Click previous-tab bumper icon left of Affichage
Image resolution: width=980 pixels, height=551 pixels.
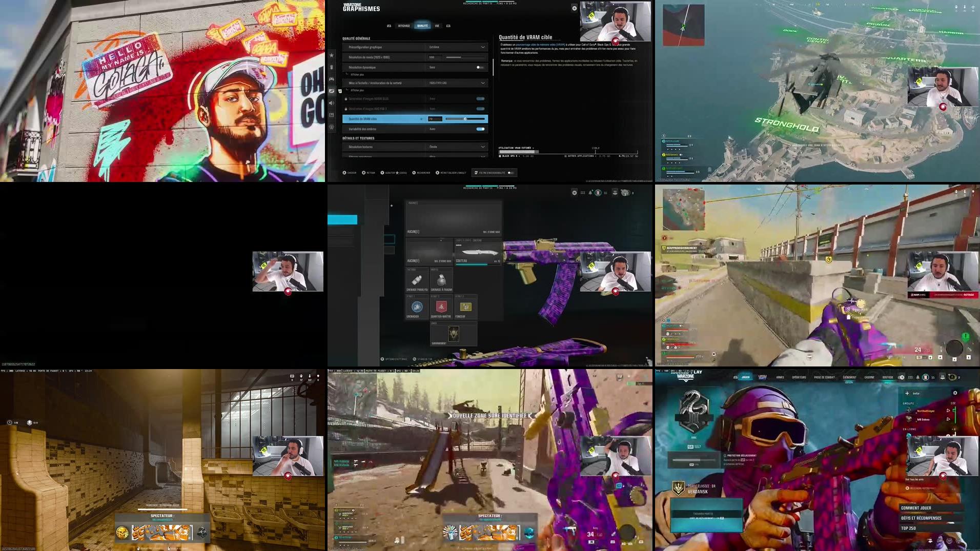pyautogui.click(x=389, y=26)
